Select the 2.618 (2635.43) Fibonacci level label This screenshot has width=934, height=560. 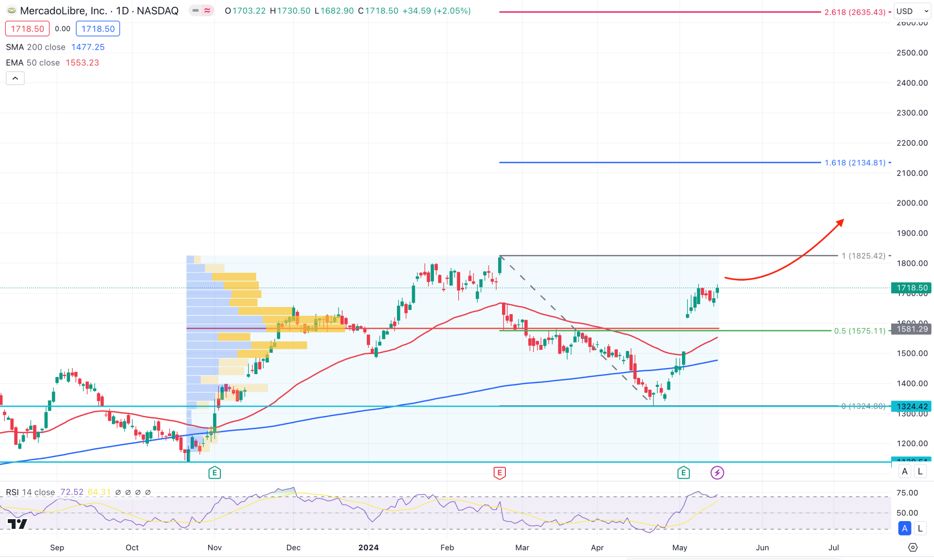[855, 12]
